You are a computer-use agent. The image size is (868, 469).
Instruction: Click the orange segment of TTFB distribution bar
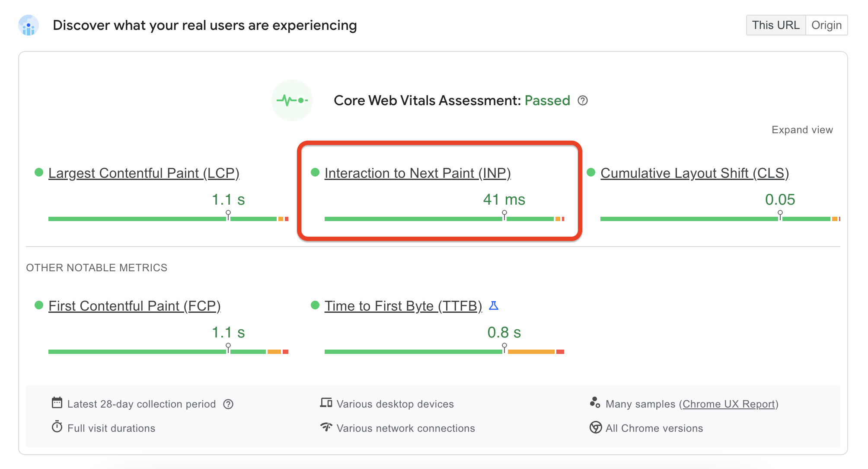531,352
